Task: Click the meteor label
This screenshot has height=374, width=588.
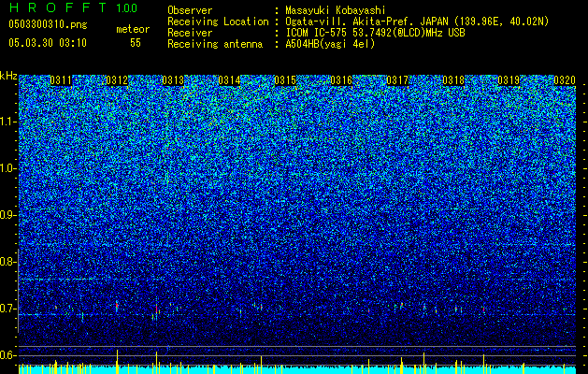Action: tap(133, 29)
